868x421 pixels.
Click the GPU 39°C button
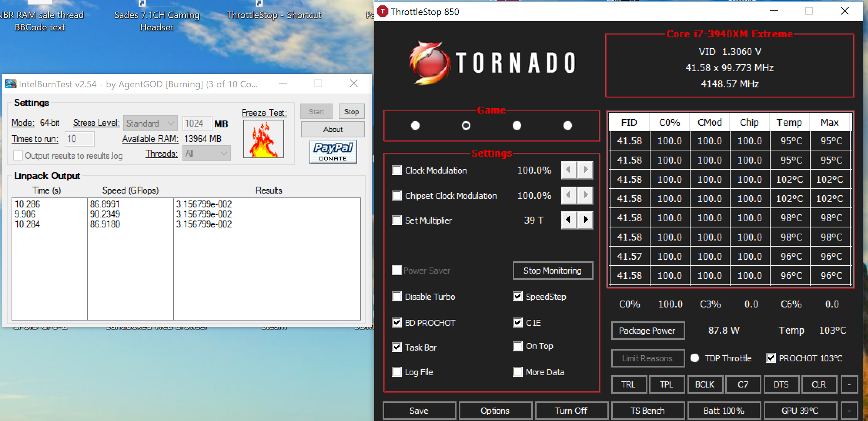click(800, 411)
